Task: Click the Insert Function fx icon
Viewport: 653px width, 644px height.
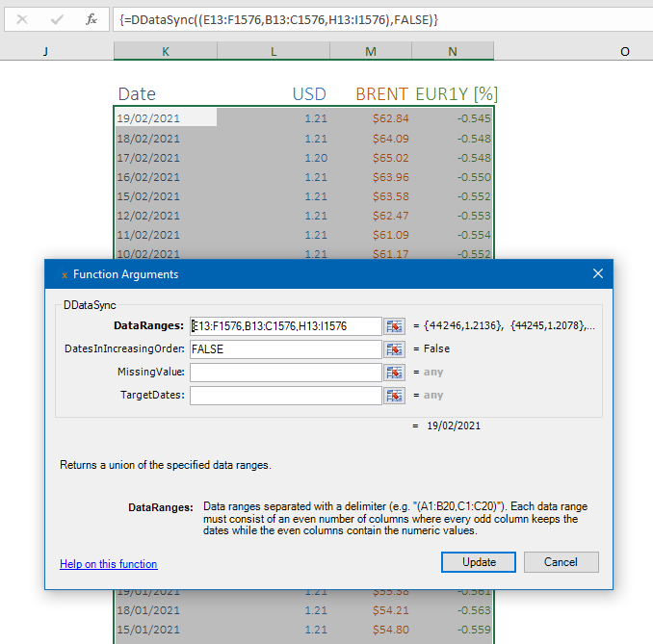Action: [91, 19]
